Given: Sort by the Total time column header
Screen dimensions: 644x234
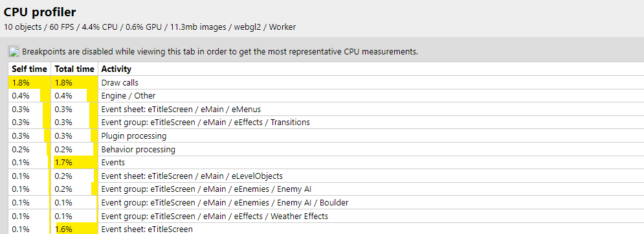Looking at the screenshot, I should pyautogui.click(x=74, y=69).
